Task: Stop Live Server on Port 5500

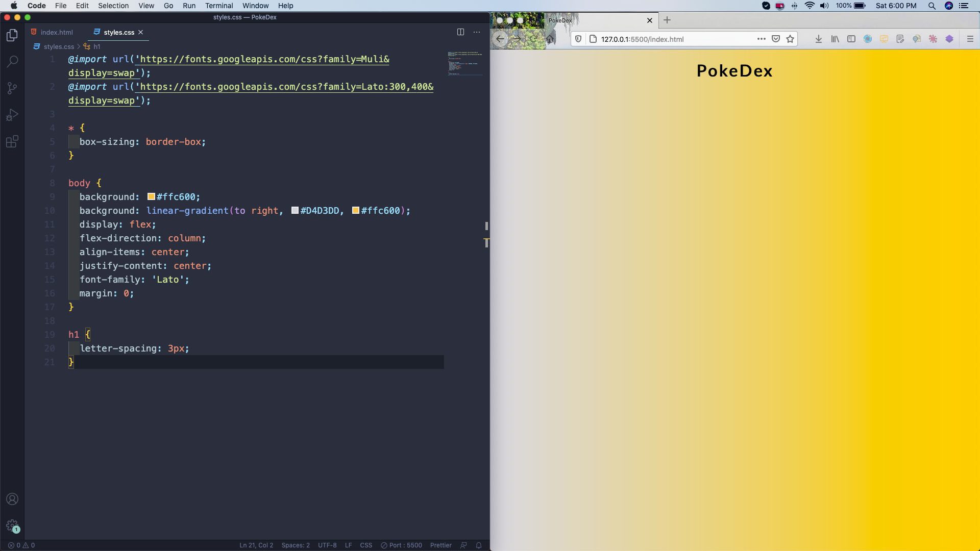Action: (401, 545)
